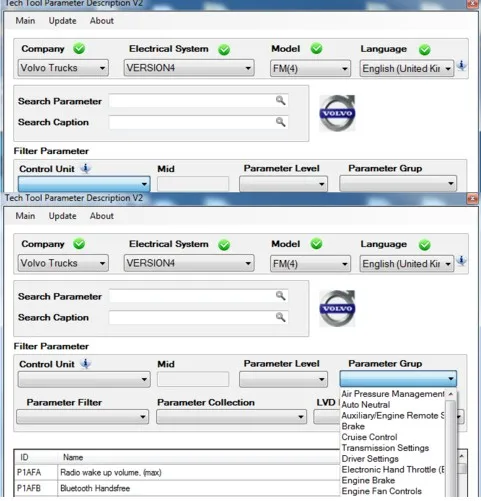This screenshot has width=481, height=501.
Task: Select Auto Neutral from list
Action: point(393,405)
